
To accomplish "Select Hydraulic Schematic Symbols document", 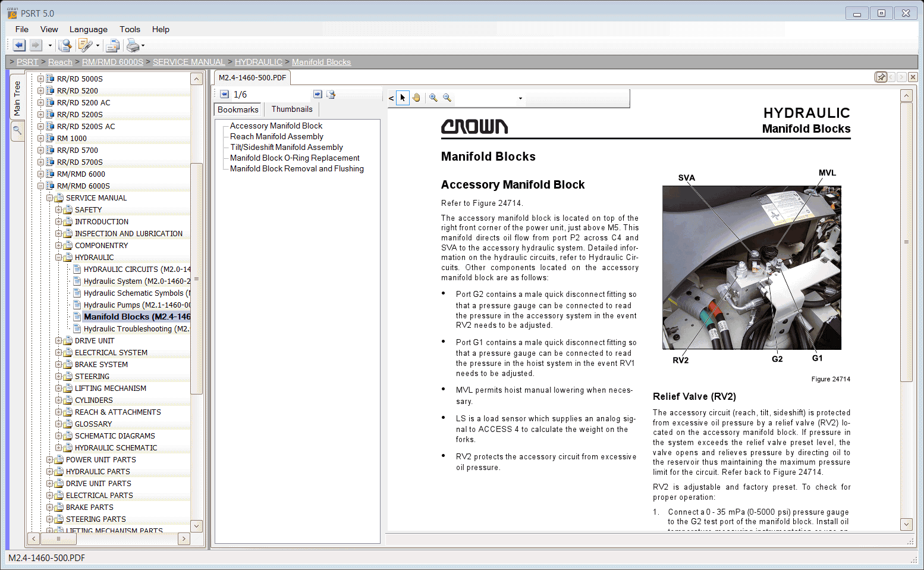I will tap(137, 293).
